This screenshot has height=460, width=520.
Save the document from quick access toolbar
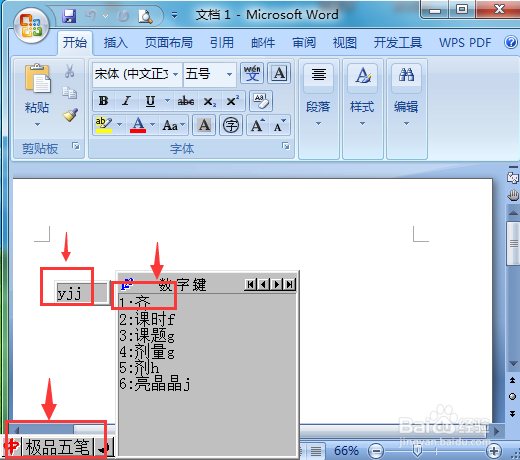[69, 16]
